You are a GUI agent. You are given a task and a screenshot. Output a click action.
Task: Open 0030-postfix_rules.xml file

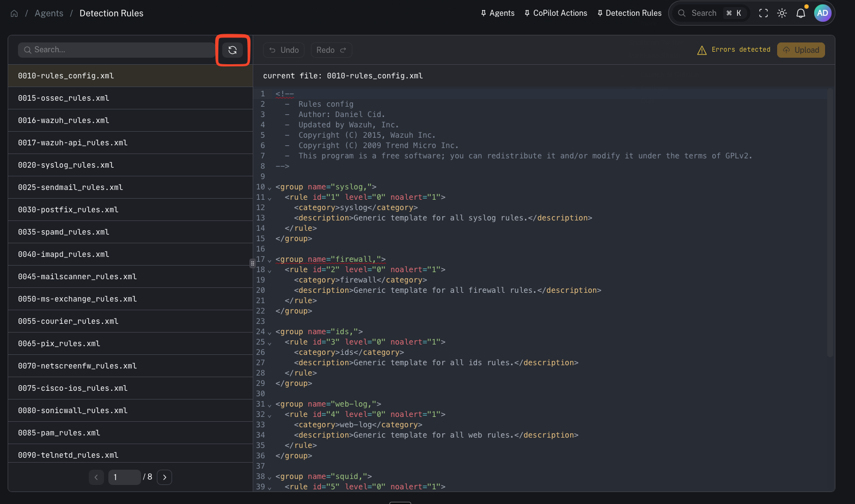click(130, 210)
